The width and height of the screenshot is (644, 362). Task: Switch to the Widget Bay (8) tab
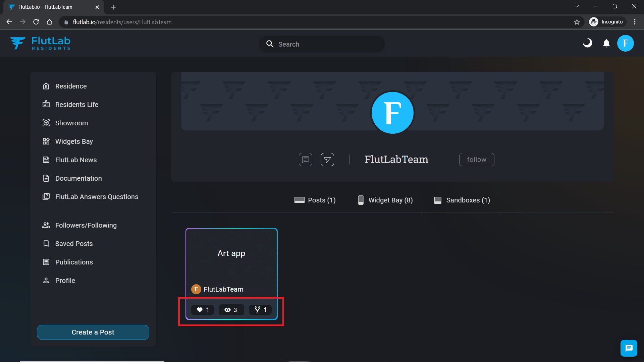click(385, 200)
